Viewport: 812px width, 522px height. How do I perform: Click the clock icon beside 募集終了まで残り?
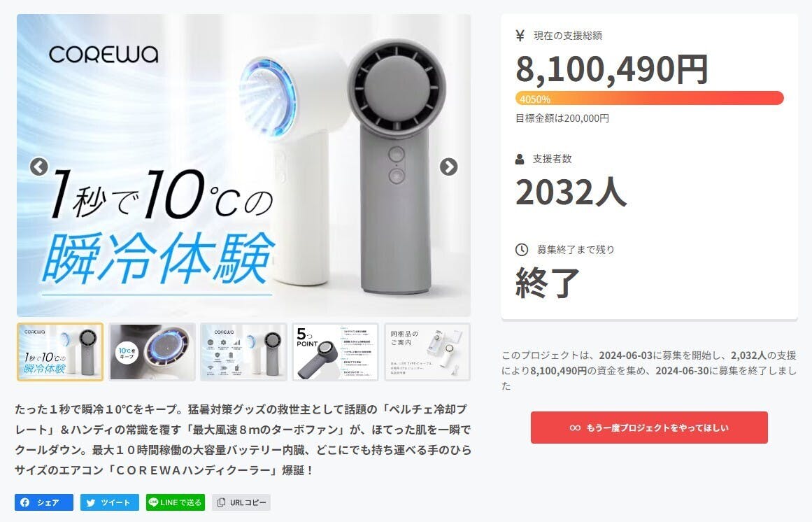[522, 250]
